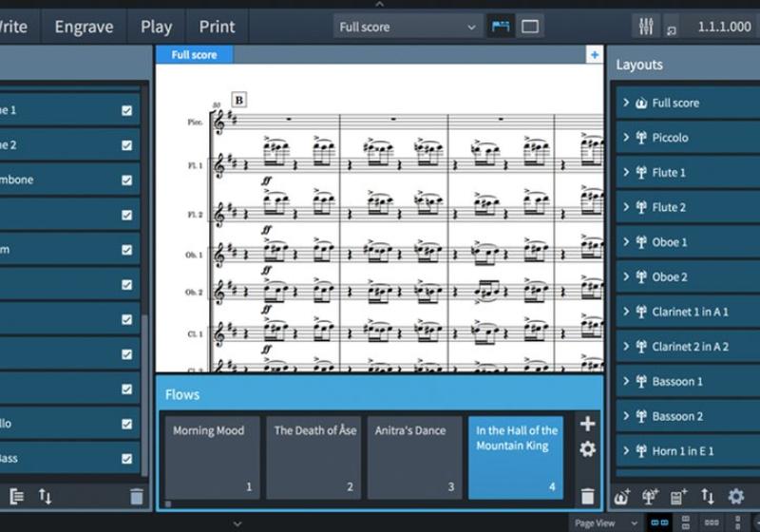The width and height of the screenshot is (760, 532).
Task: Add a new full score layout
Action: point(622,496)
